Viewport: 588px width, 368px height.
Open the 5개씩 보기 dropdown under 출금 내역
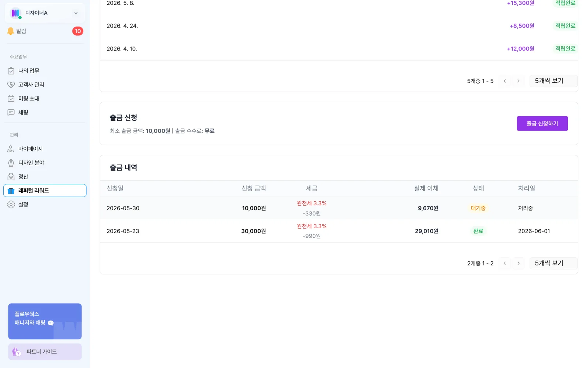pyautogui.click(x=553, y=263)
